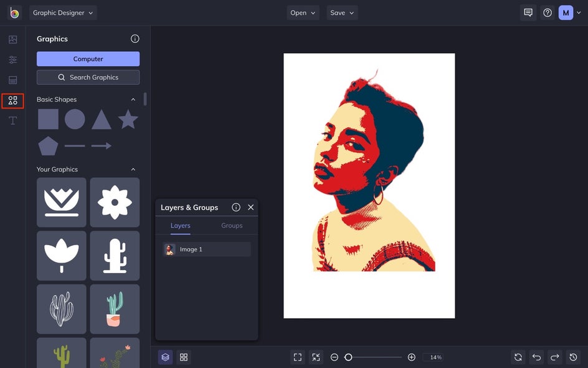Viewport: 588px width, 368px height.
Task: Open the Text sidebar tool
Action: tap(12, 120)
